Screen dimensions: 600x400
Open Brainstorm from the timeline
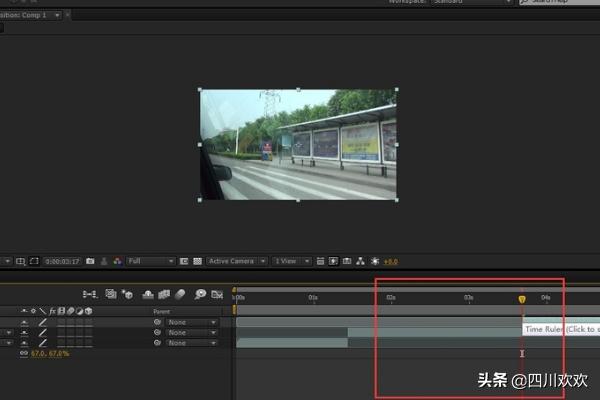coord(200,294)
